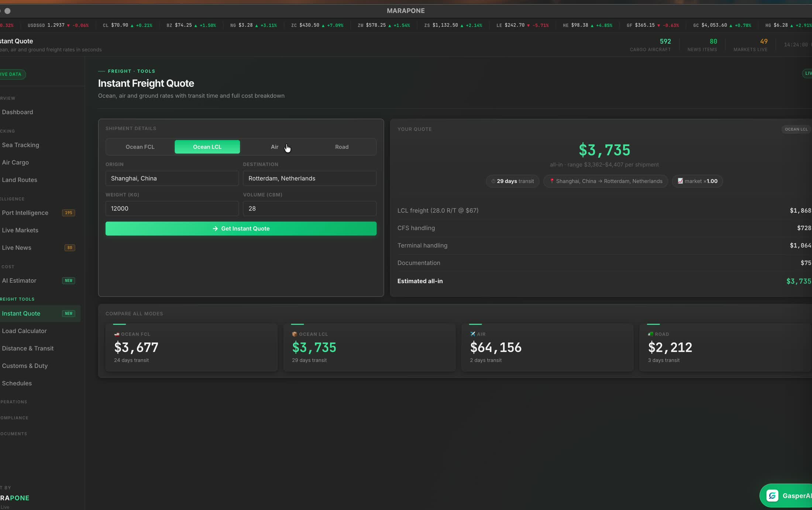Click the Destination field with Rotterdam, Netherlands
The width and height of the screenshot is (812, 510).
coord(310,178)
